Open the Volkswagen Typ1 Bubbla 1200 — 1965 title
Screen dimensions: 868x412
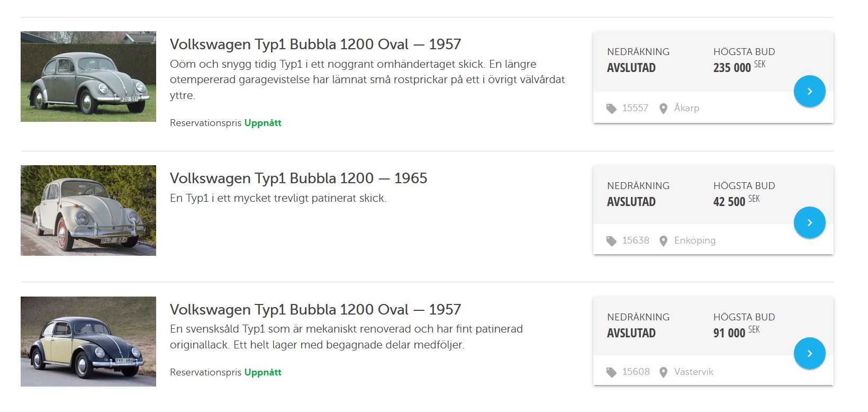coord(298,178)
